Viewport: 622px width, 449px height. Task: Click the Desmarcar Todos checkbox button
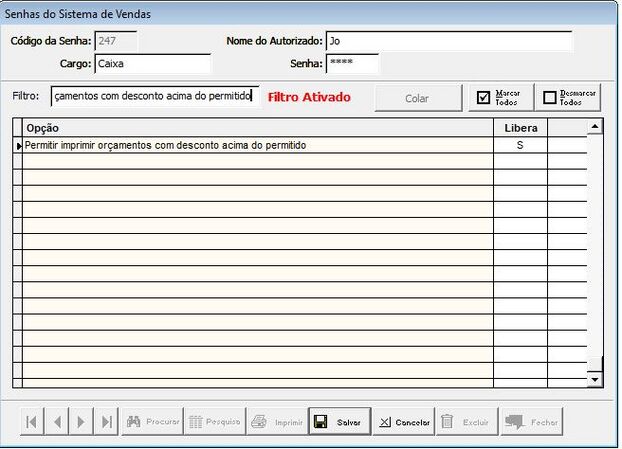pos(568,98)
